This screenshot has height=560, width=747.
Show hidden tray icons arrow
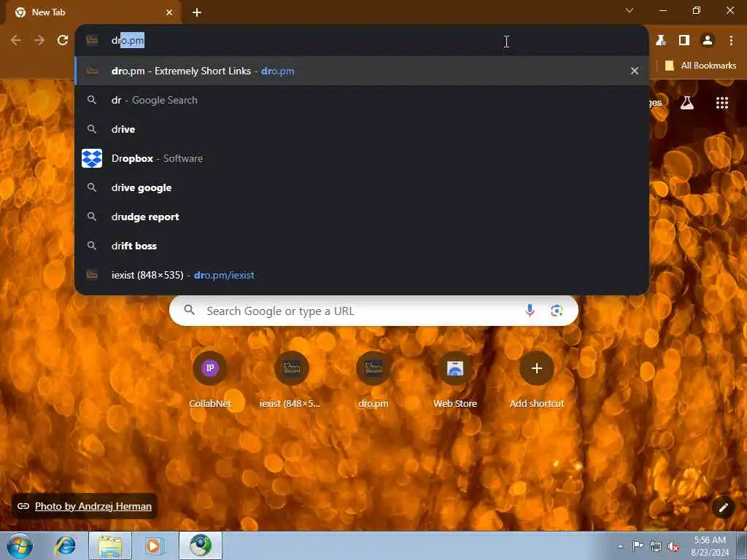(620, 546)
